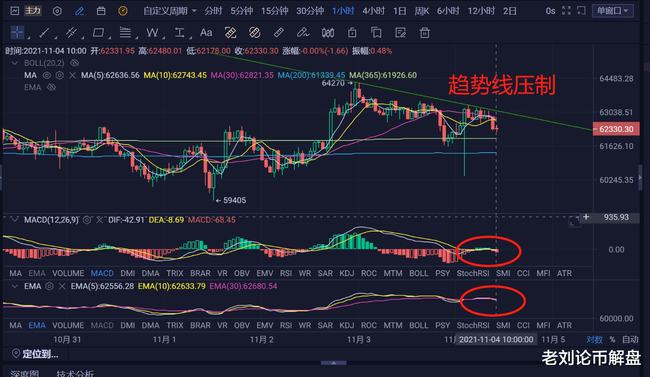The image size is (650, 377).
Task: Delete drawings with the trash icon
Action: [424, 32]
